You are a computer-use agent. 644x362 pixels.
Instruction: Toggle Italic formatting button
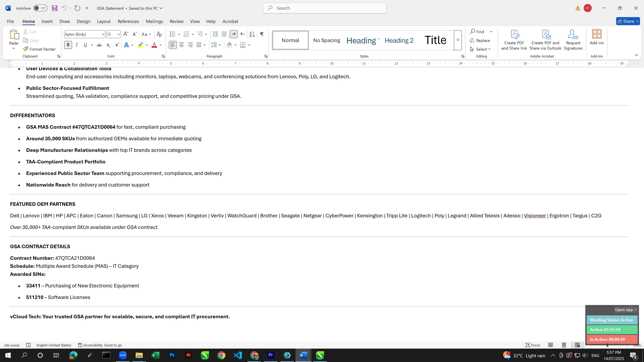(77, 45)
